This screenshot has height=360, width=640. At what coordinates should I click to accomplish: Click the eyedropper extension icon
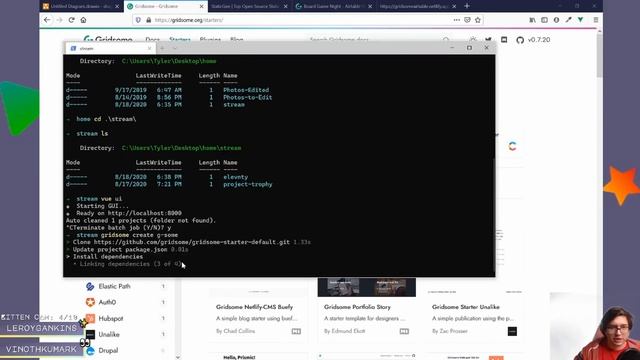(x=569, y=20)
